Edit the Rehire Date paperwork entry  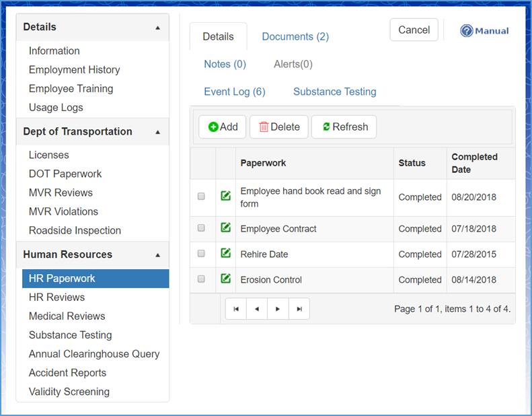click(226, 254)
